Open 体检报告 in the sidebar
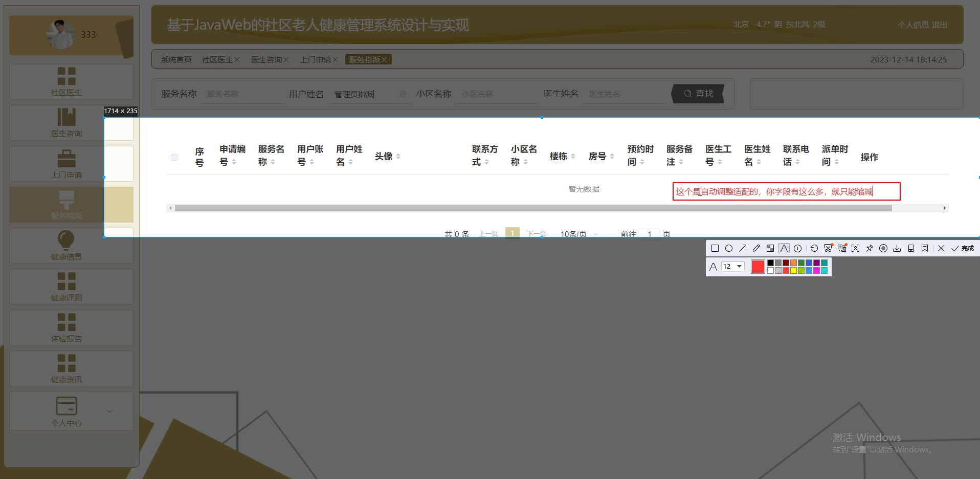The width and height of the screenshot is (980, 479). tap(71, 328)
